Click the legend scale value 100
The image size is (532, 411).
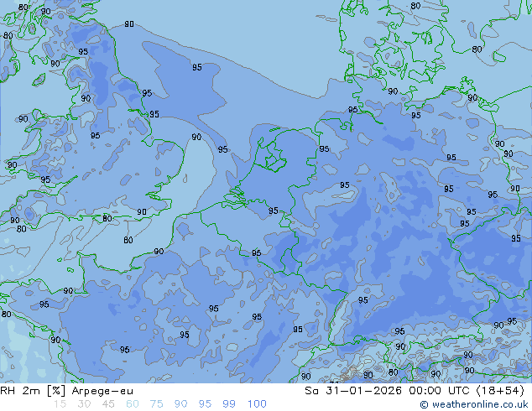pyautogui.click(x=257, y=404)
